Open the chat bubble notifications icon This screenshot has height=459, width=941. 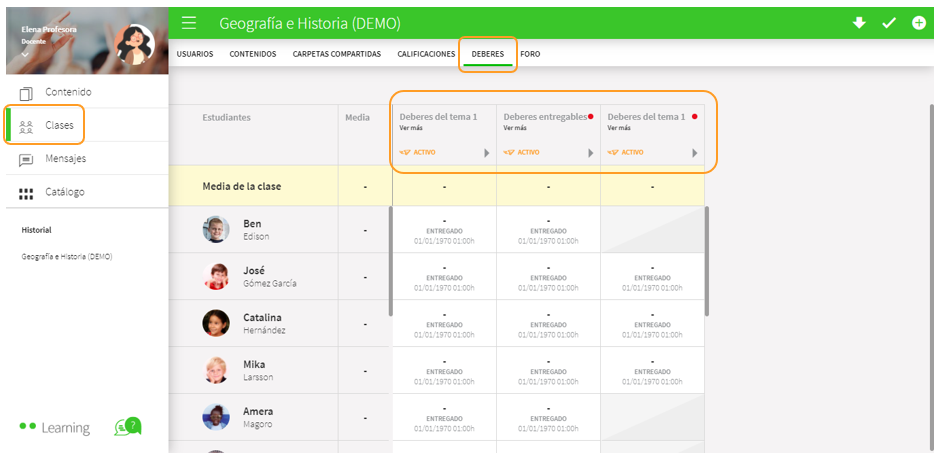pyautogui.click(x=127, y=427)
